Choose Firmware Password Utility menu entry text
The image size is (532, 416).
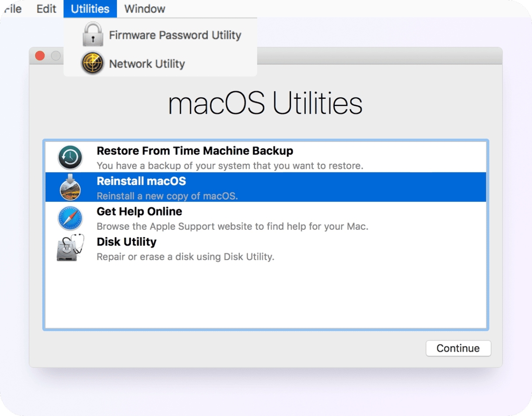click(175, 35)
